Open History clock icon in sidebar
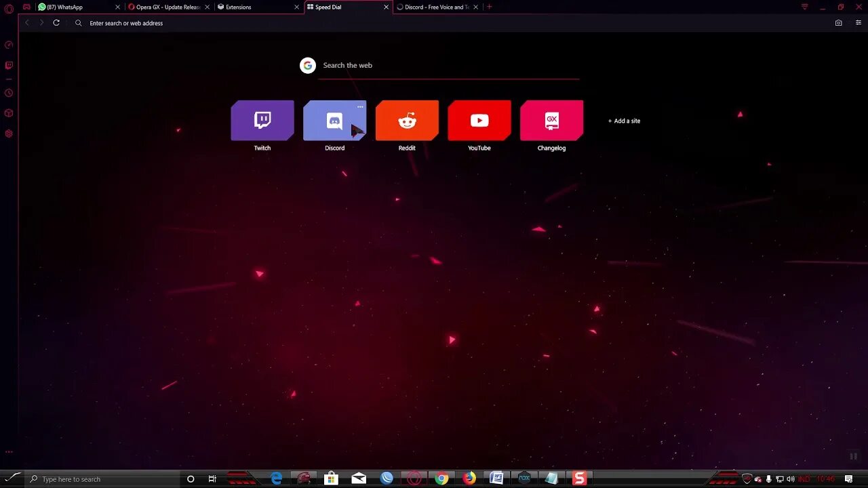The width and height of the screenshot is (868, 488). pyautogui.click(x=9, y=93)
